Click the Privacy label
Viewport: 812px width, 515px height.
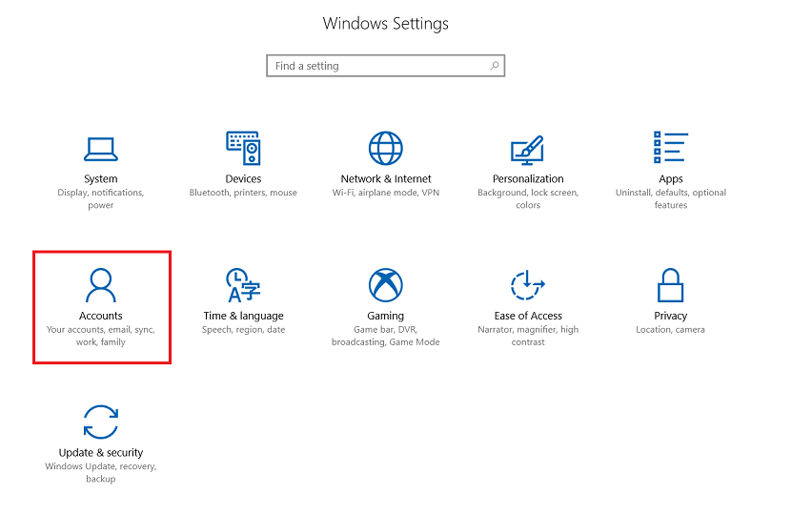click(671, 316)
